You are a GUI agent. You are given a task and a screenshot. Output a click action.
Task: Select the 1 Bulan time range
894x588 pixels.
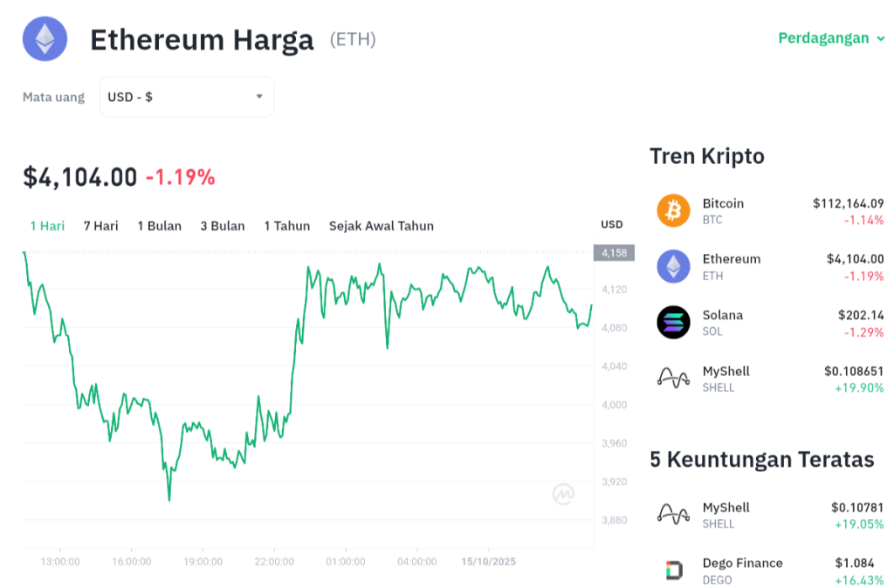[x=159, y=225]
